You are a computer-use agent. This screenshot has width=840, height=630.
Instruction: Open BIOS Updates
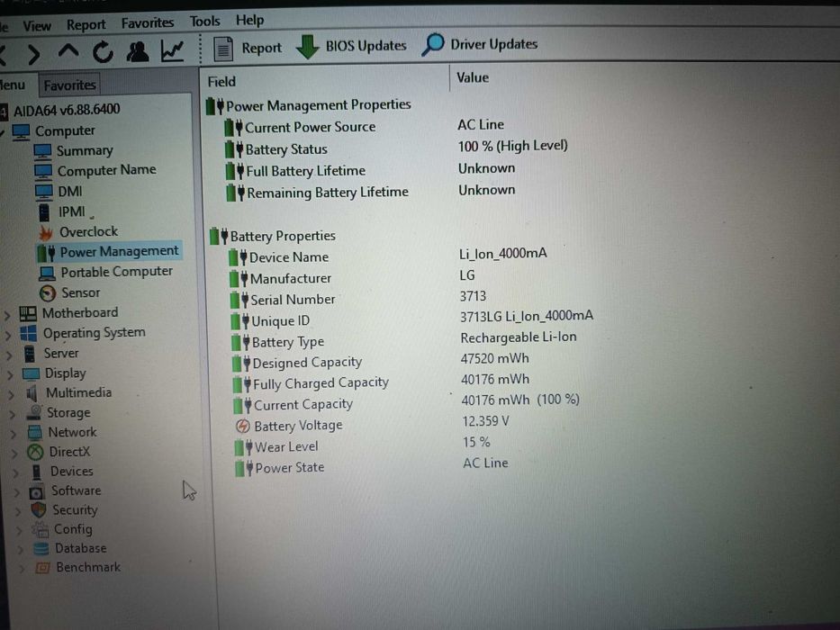point(351,47)
